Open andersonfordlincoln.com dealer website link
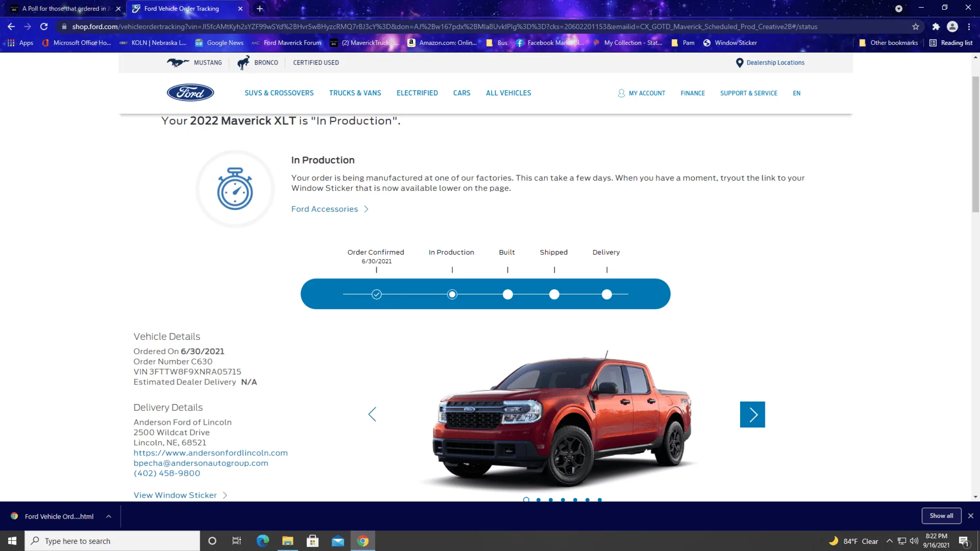The height and width of the screenshot is (551, 980). 210,453
